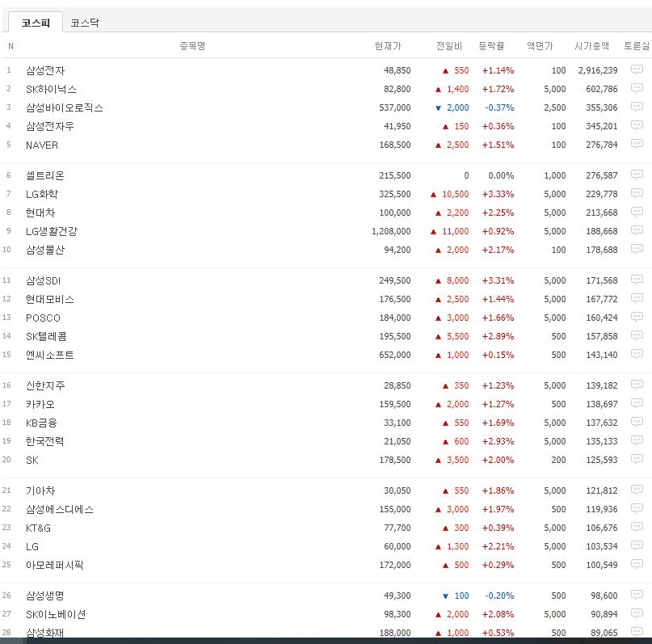Open discussion room icon for KB금융
Screen dimensions: 652x644
point(637,422)
